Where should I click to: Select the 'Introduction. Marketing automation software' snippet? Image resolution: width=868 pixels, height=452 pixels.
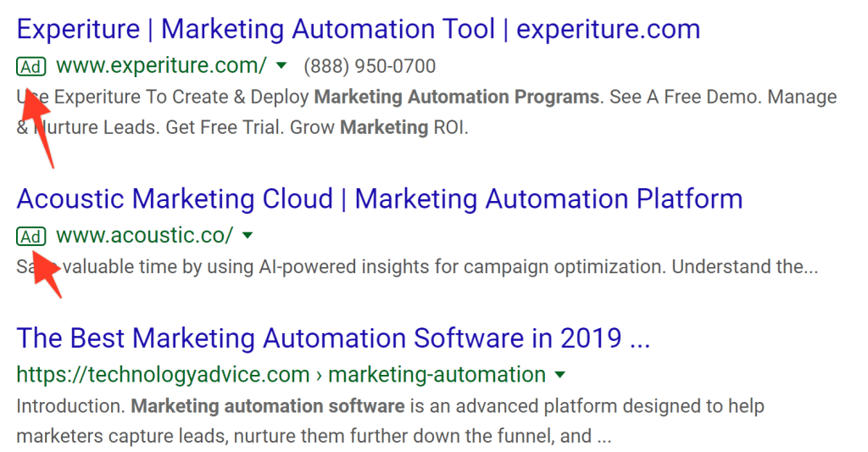[x=390, y=421]
